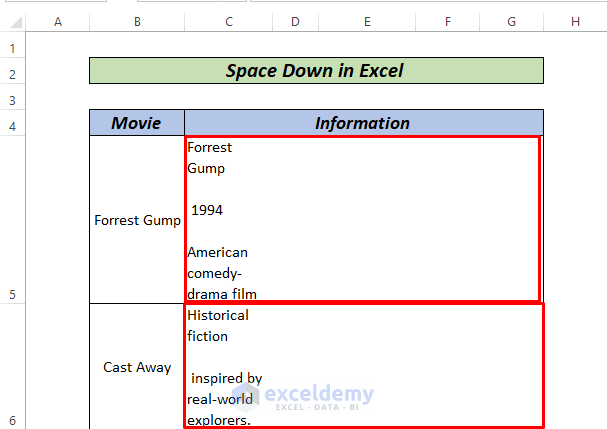Select row 4 header
Viewport: 607px width, 429px height.
point(12,126)
